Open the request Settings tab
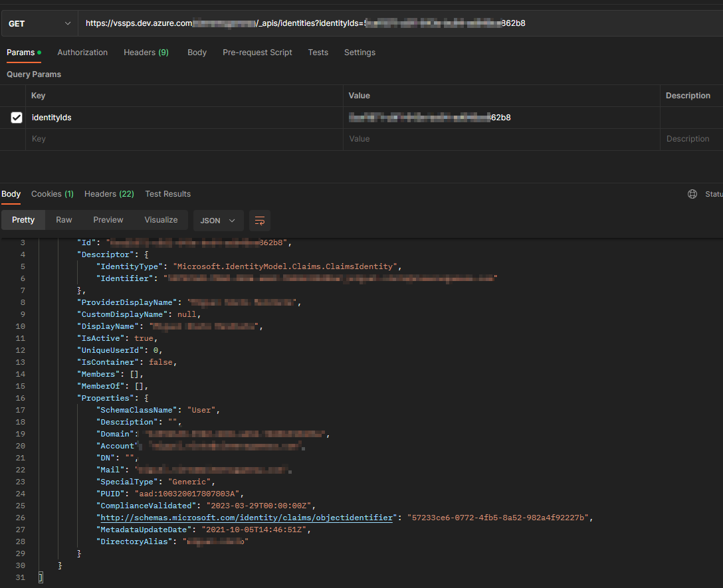 click(x=360, y=52)
